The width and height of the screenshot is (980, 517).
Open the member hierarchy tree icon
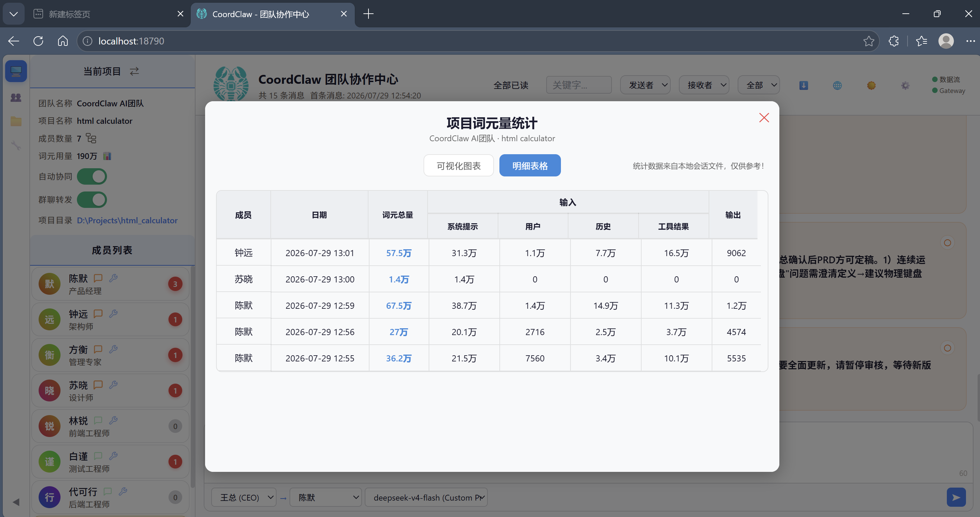(91, 138)
